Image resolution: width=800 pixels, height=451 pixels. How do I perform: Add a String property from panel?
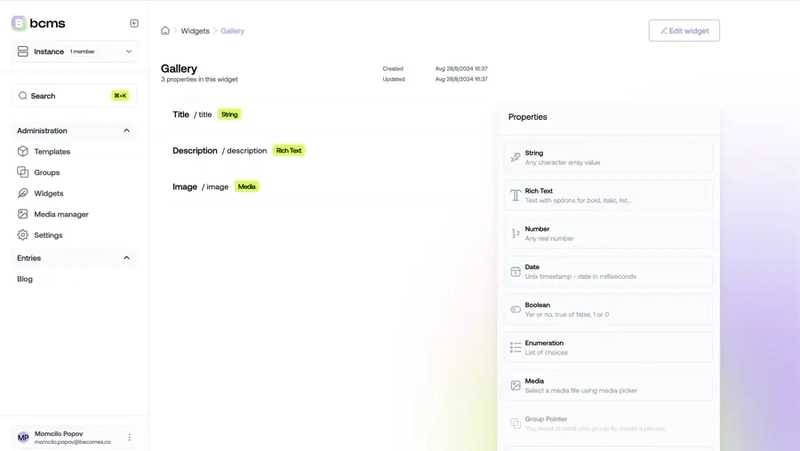tap(608, 157)
